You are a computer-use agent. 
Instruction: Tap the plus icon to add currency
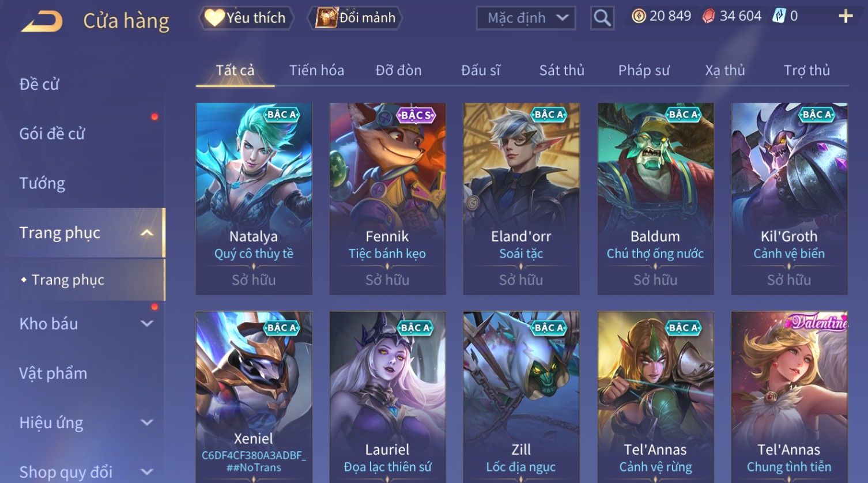846,16
